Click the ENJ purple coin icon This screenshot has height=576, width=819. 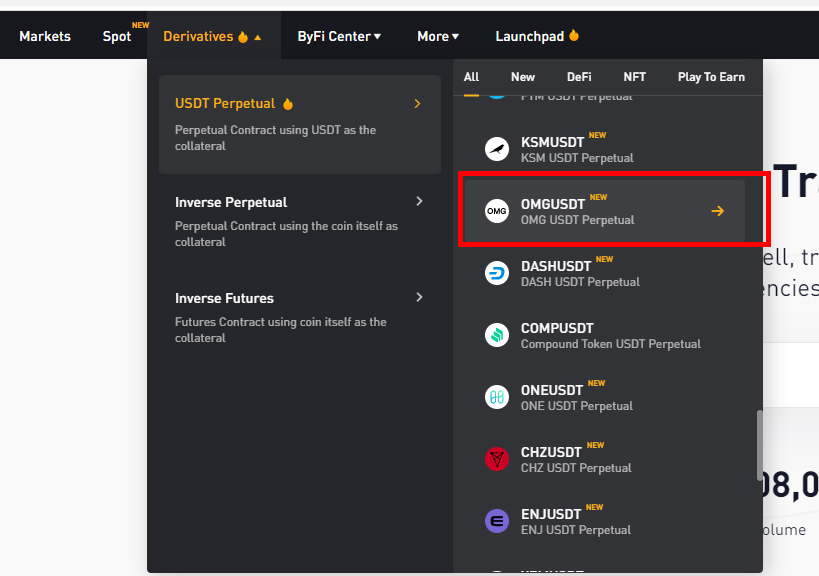(x=497, y=521)
